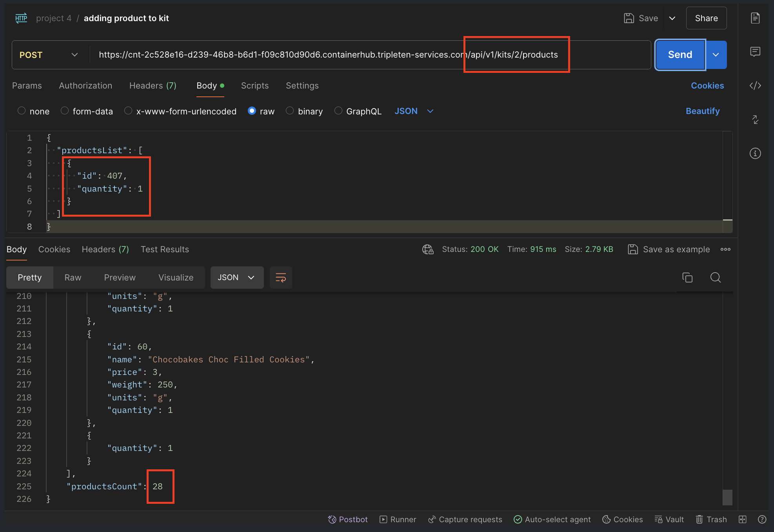Click the Share button

pos(707,18)
